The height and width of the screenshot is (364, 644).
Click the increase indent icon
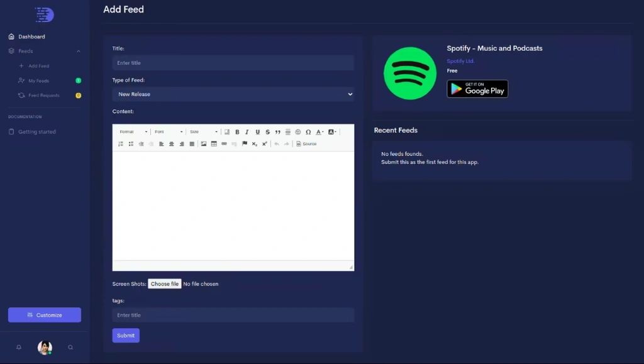tap(141, 143)
